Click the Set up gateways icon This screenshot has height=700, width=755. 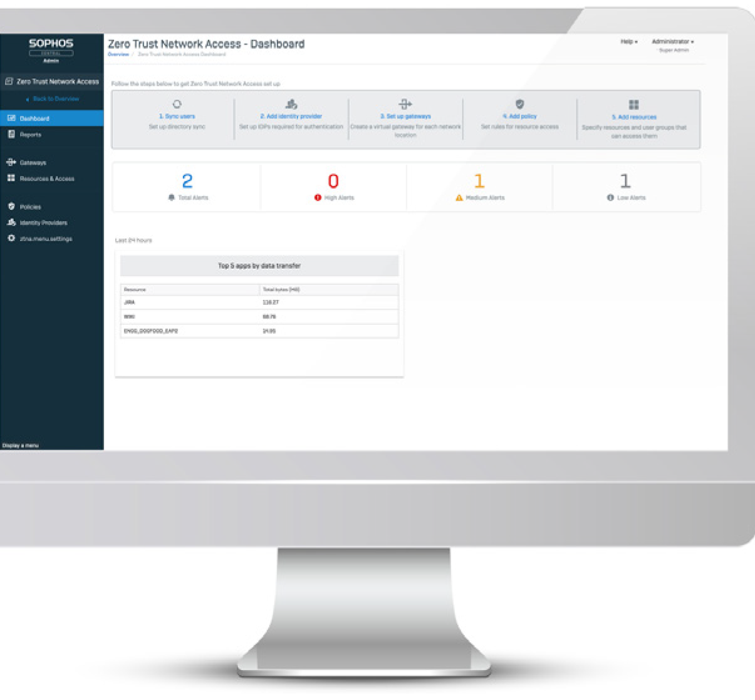click(x=405, y=104)
